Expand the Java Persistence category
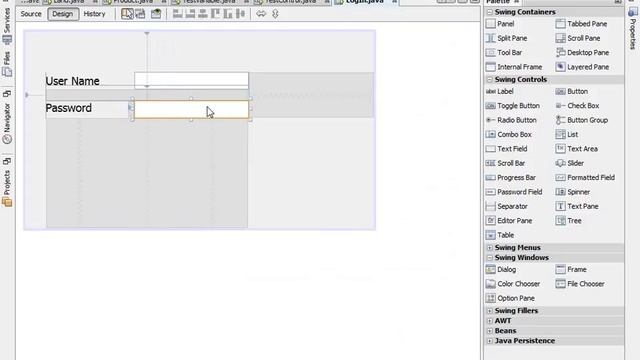 [x=489, y=341]
